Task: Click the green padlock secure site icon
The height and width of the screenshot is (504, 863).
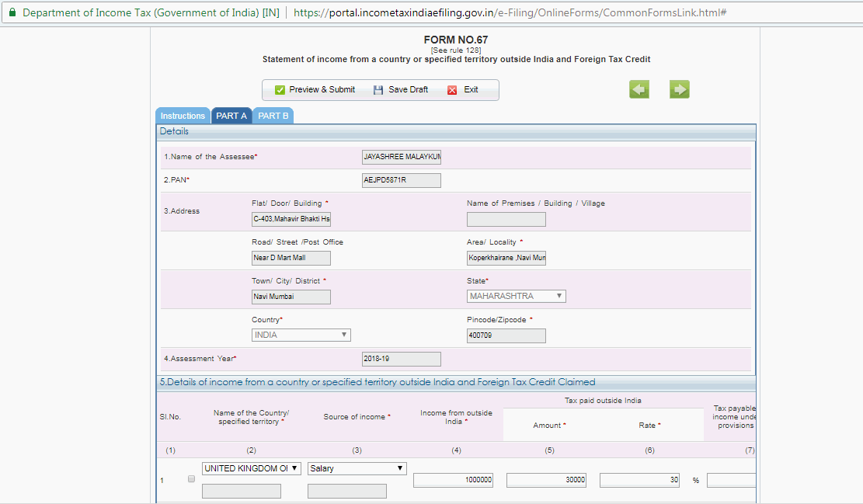Action: (x=12, y=13)
